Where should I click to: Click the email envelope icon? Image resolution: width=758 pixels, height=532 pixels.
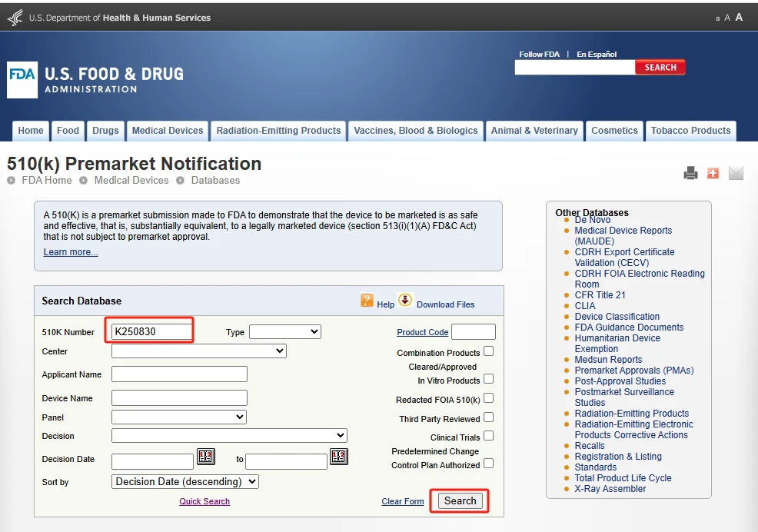click(x=736, y=173)
